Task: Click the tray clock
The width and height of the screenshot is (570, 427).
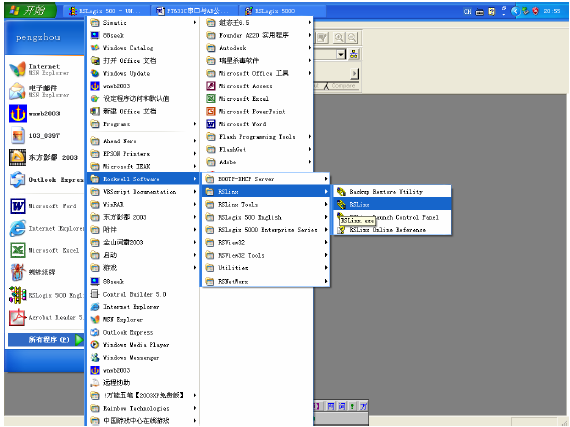Action: pos(552,11)
